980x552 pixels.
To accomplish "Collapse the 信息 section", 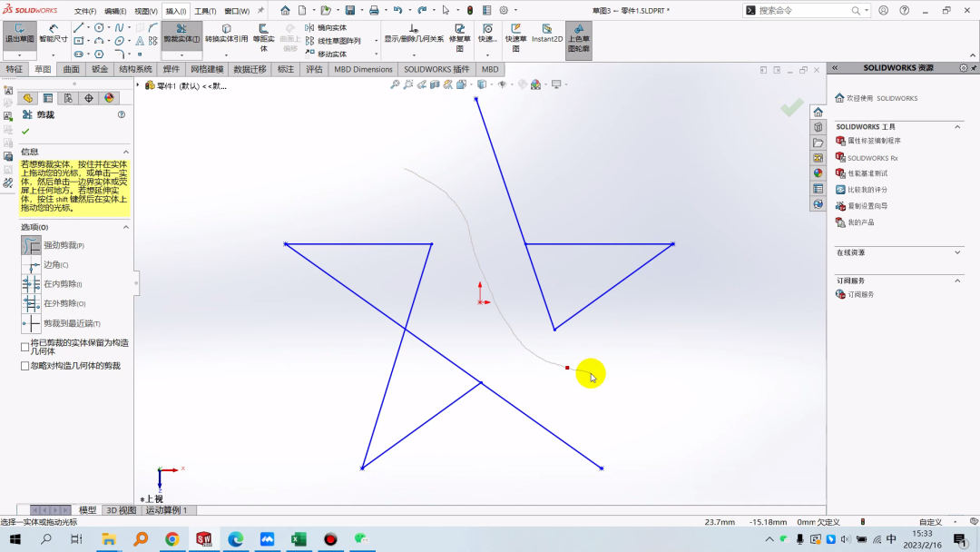I will tap(126, 152).
